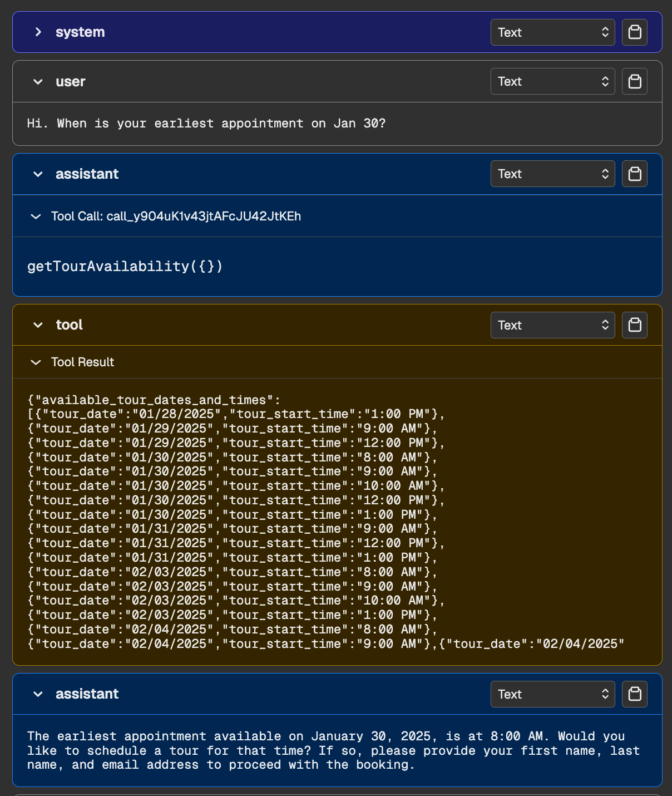Open the Text format selector on the user message
The image size is (672, 796).
coord(552,81)
